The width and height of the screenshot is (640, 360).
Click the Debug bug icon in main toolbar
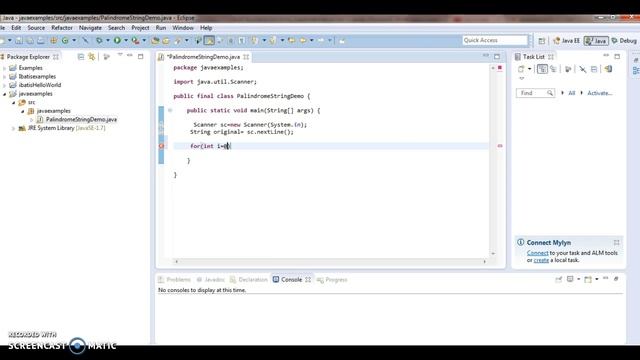pyautogui.click(x=99, y=40)
